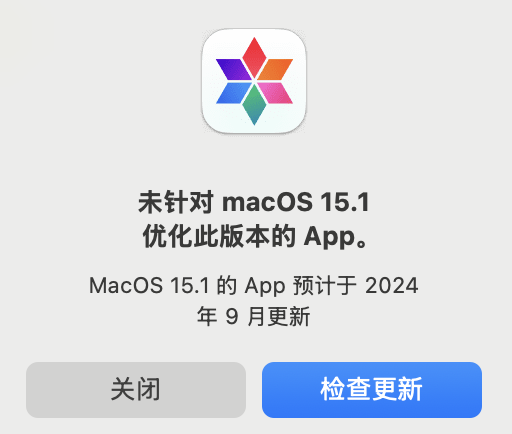The height and width of the screenshot is (434, 512).
Task: Click the green petal of the app icon
Action: pos(254,105)
